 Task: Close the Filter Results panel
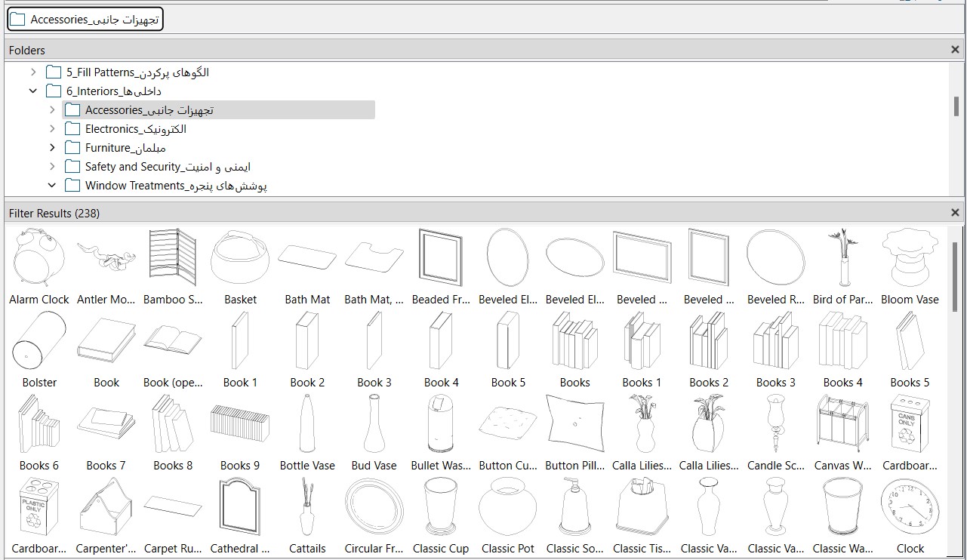[955, 213]
